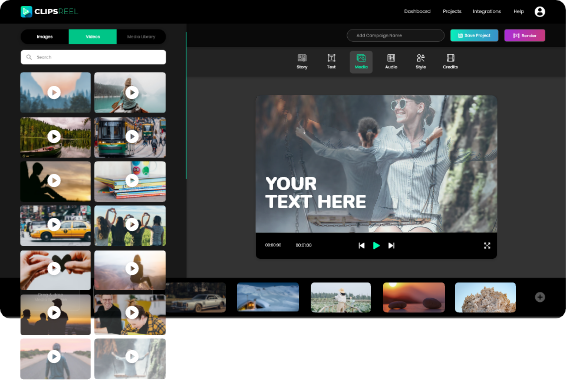Click the ClipsReel logo
The image size is (566, 380).
point(49,12)
